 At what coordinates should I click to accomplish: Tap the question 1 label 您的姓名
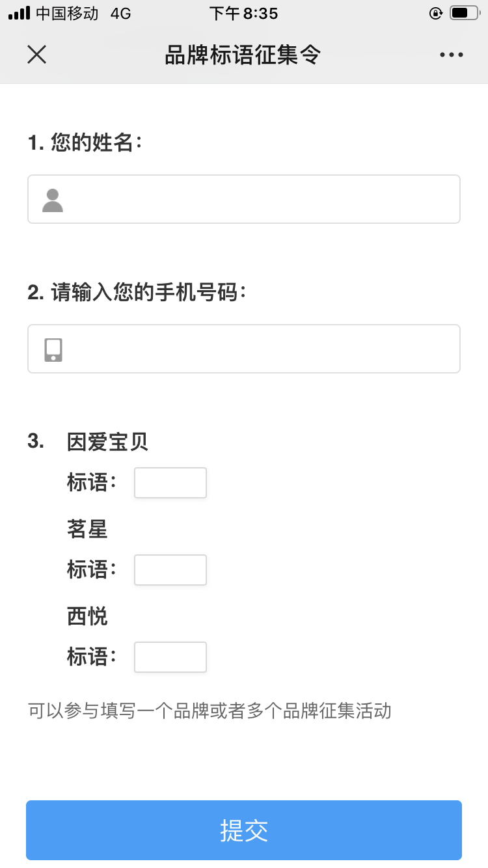[85, 142]
